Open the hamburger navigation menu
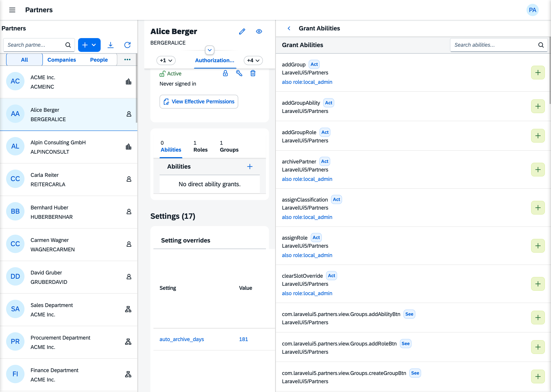 coord(12,10)
